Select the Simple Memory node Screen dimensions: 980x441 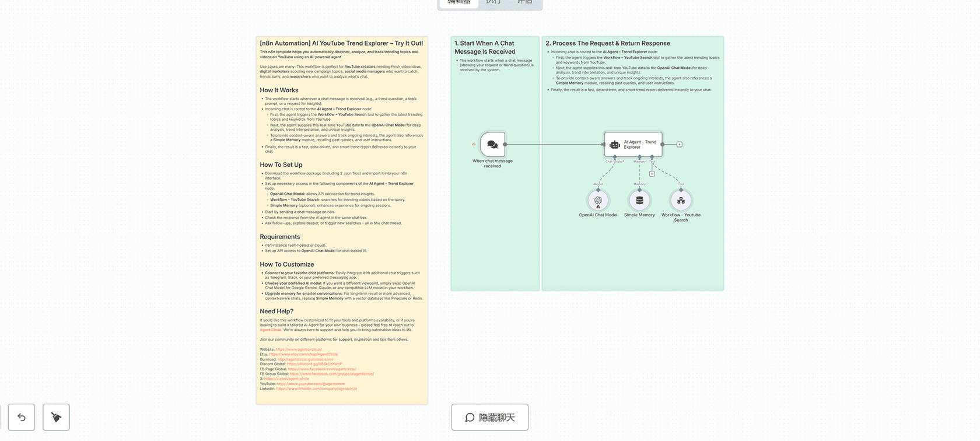(639, 201)
